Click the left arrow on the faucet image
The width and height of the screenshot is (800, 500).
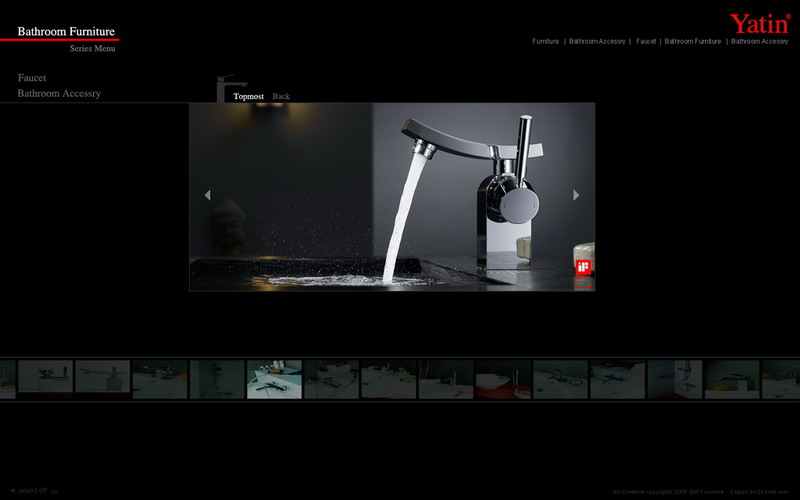207,195
